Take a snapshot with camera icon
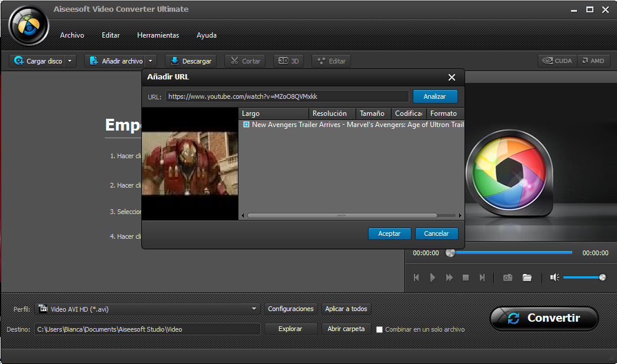 [x=507, y=278]
